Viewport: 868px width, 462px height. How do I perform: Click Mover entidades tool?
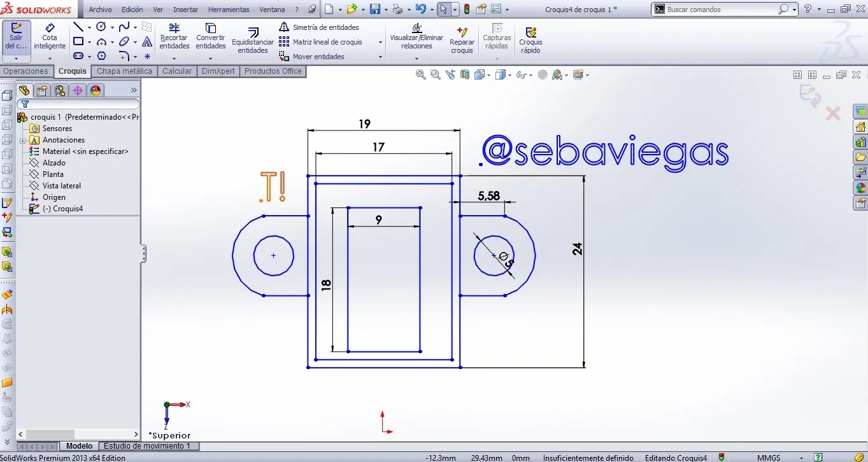[x=312, y=57]
